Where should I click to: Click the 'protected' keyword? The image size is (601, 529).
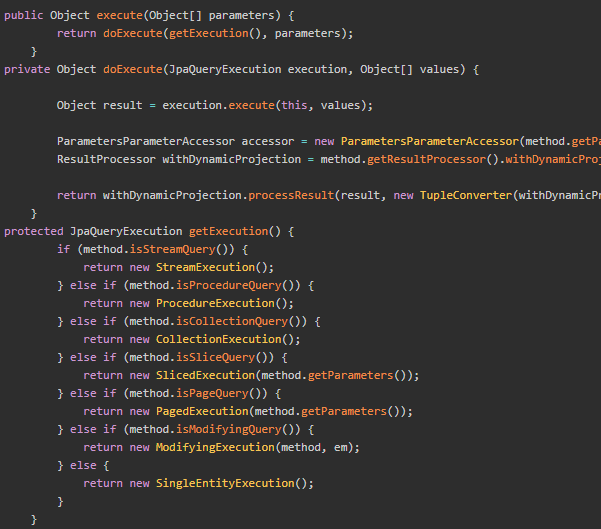pyautogui.click(x=33, y=232)
